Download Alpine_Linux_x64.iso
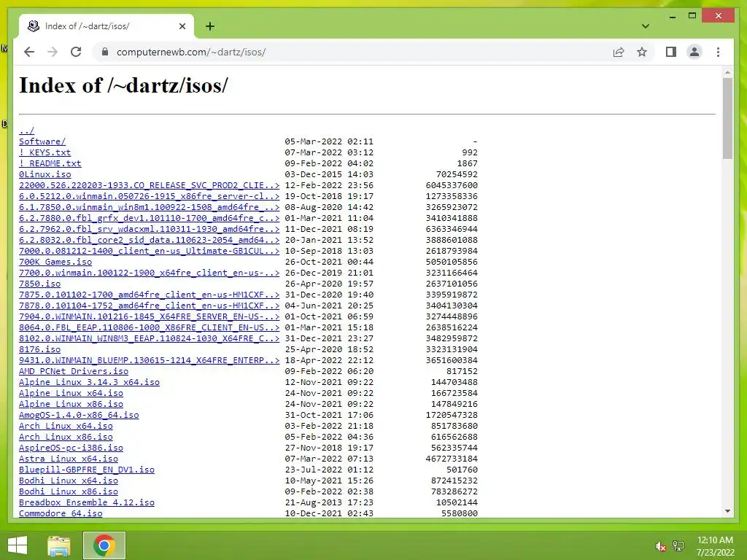747x560 pixels. click(71, 393)
